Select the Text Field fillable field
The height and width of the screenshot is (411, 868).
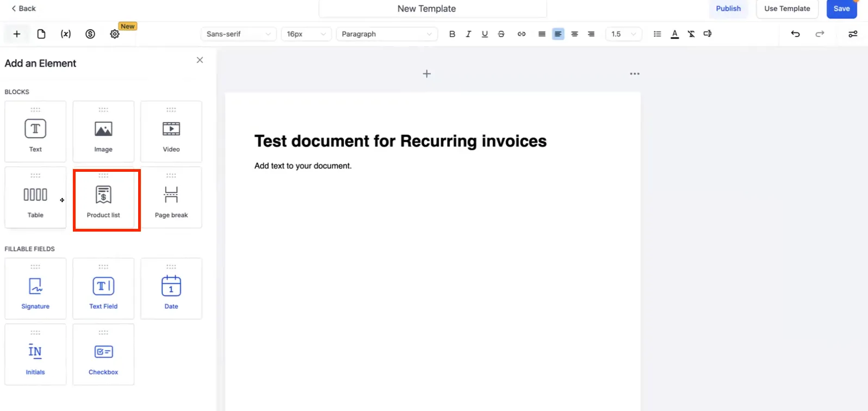(103, 289)
